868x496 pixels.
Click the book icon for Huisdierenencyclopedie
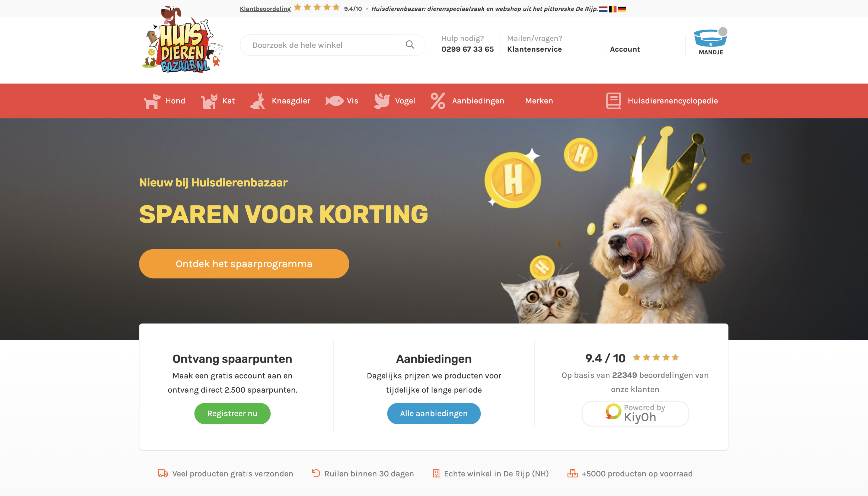[x=613, y=101]
